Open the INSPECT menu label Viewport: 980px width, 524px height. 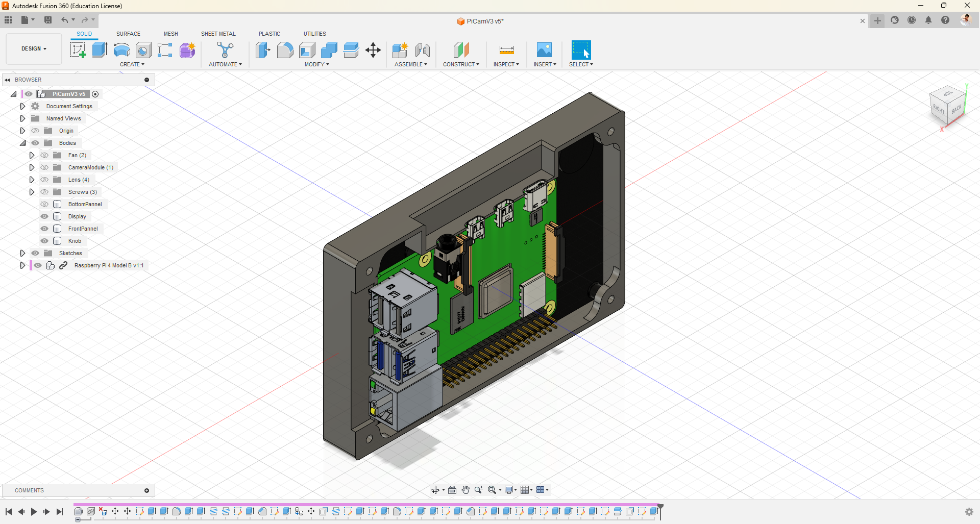[x=506, y=64]
